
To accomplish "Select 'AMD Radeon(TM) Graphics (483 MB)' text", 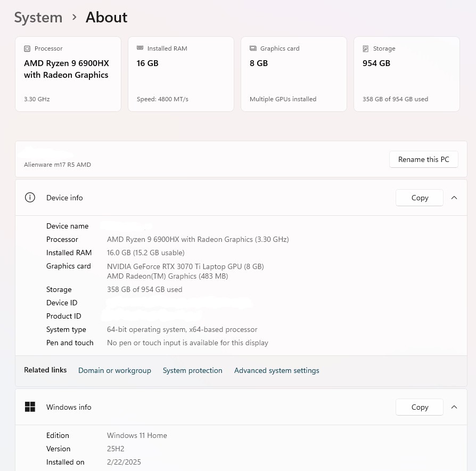I will (168, 276).
